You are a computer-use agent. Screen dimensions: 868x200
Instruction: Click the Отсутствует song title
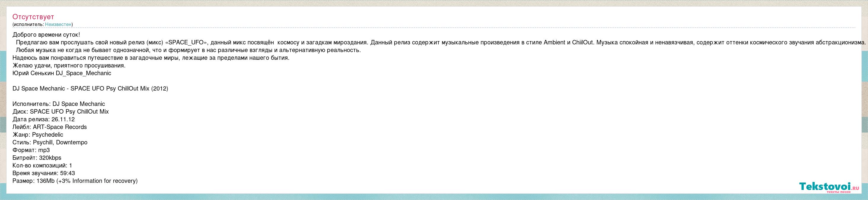(33, 17)
